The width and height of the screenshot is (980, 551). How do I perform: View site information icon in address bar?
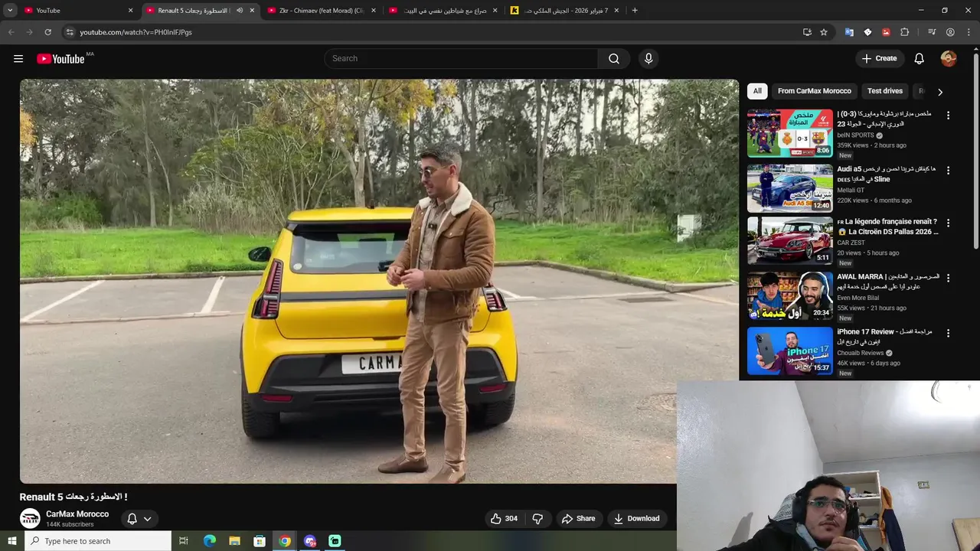coord(70,32)
